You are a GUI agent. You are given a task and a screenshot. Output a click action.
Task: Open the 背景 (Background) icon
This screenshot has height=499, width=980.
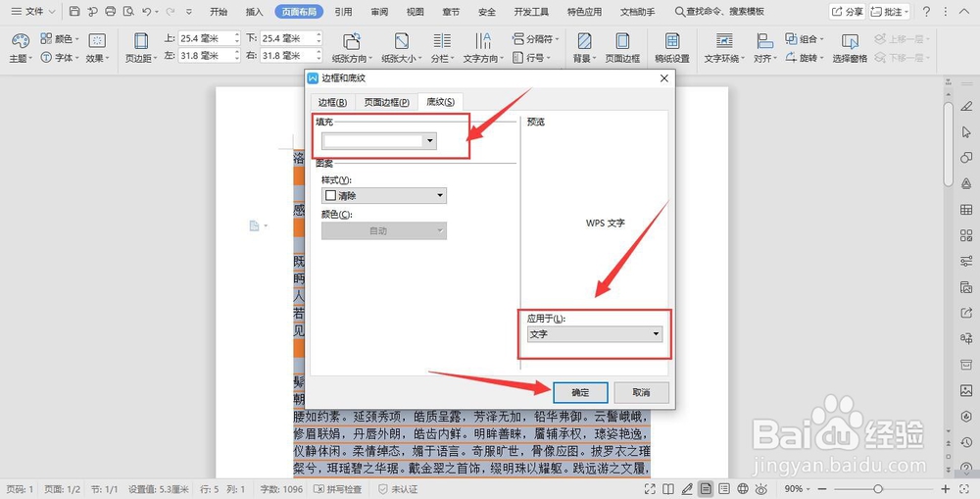[x=584, y=41]
